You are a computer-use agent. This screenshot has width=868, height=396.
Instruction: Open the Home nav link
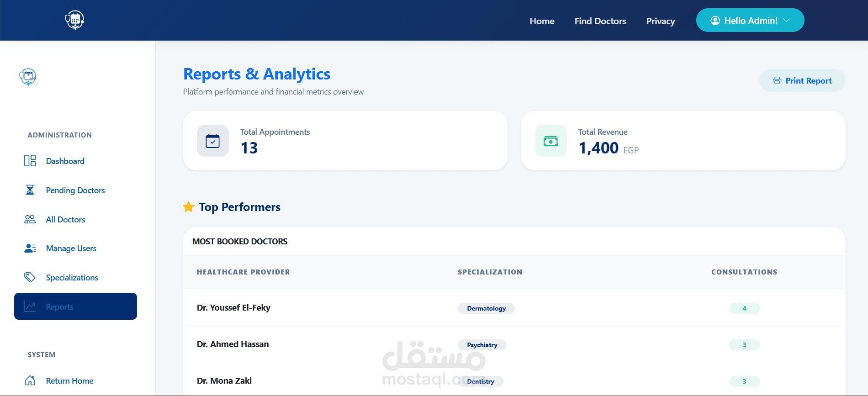(x=542, y=21)
